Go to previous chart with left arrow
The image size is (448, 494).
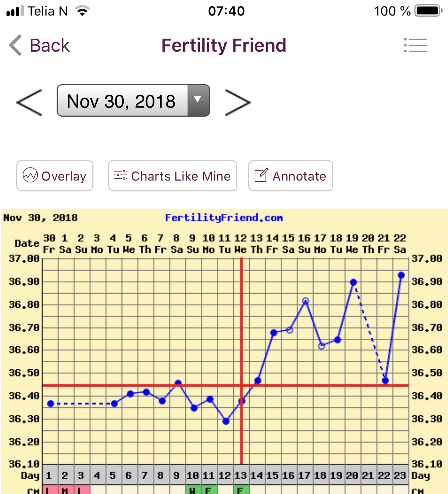(x=30, y=103)
